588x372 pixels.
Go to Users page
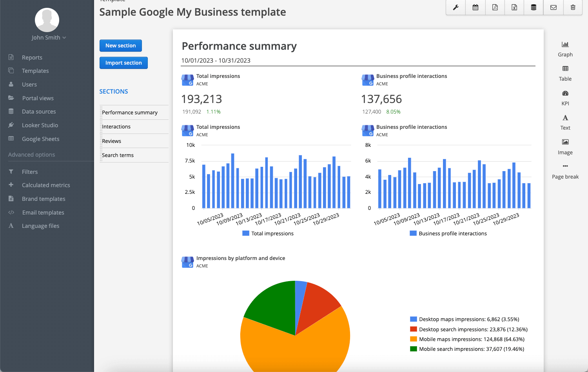29,85
